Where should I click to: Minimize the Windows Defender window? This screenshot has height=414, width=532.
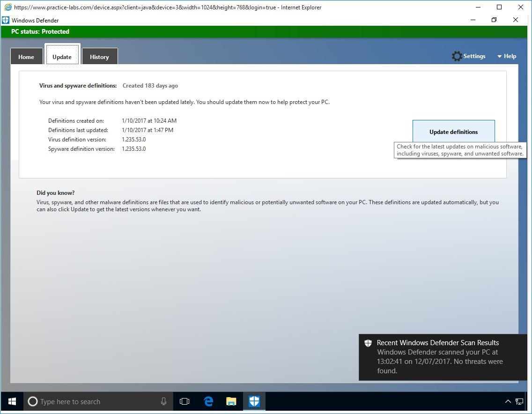(473, 20)
